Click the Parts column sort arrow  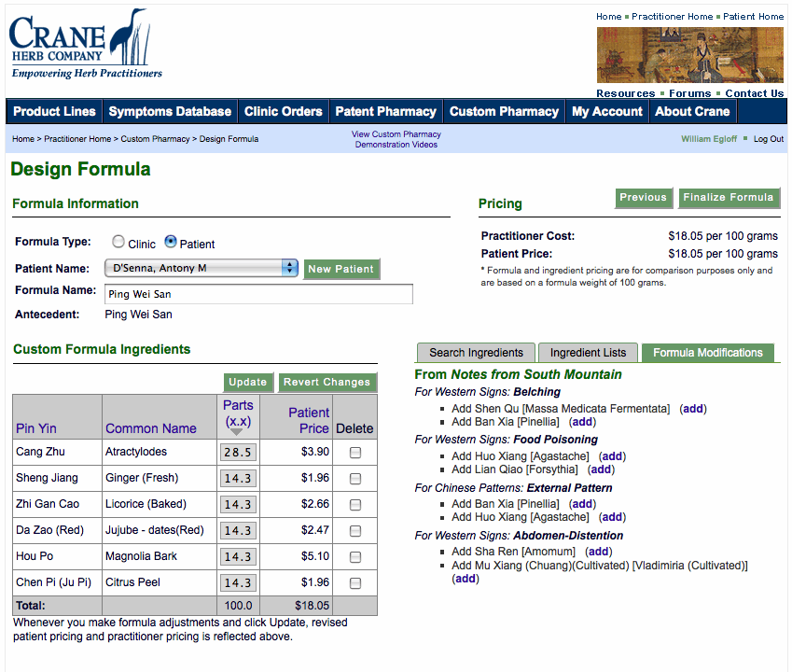237,432
